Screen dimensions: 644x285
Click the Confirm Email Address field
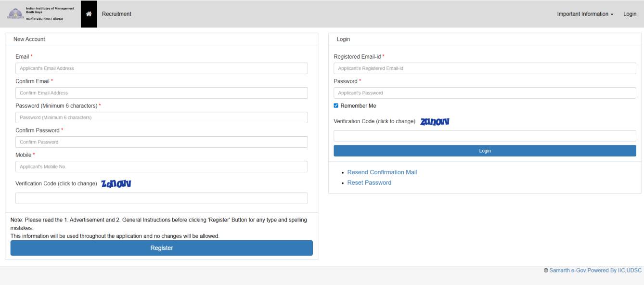click(161, 93)
